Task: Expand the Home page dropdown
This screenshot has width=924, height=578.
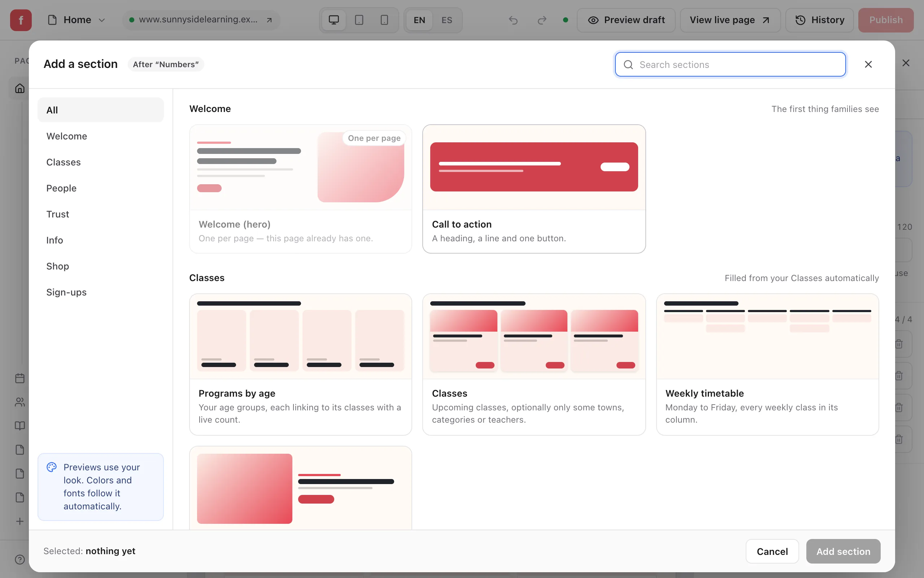Action: pos(77,20)
